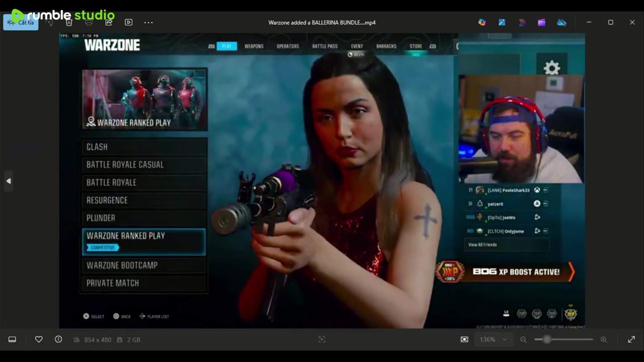Click the 854 x 480 dimensions text

point(98,340)
